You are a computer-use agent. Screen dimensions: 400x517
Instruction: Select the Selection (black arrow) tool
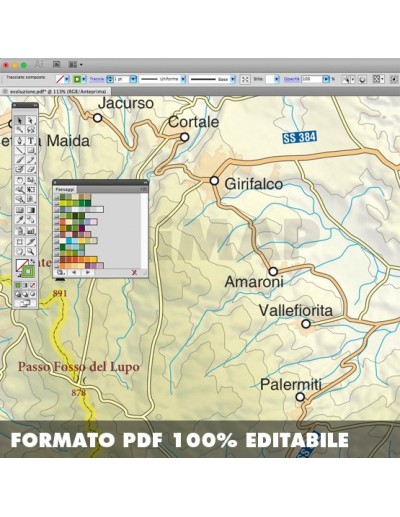20,120
